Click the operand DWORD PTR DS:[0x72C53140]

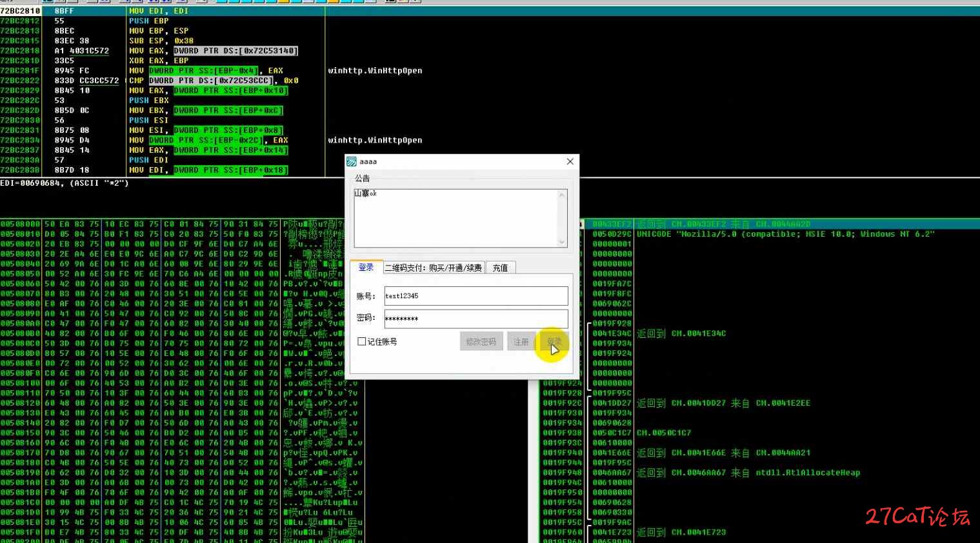click(x=235, y=50)
